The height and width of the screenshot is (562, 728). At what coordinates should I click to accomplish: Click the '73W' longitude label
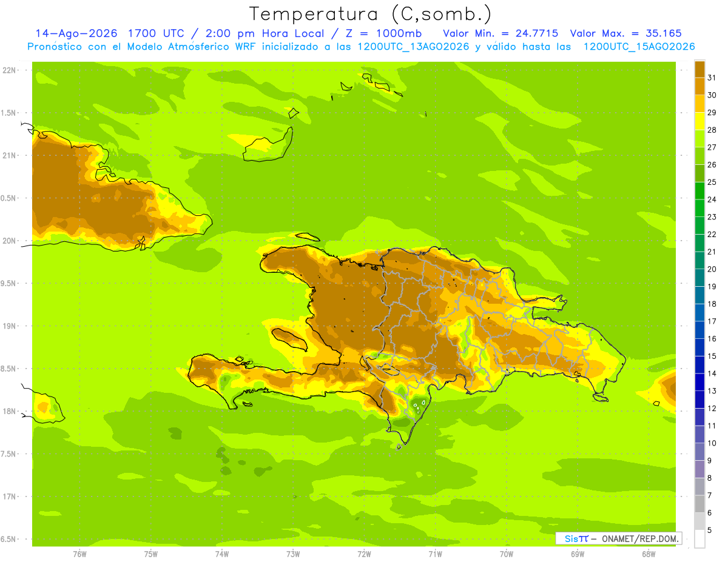click(293, 554)
